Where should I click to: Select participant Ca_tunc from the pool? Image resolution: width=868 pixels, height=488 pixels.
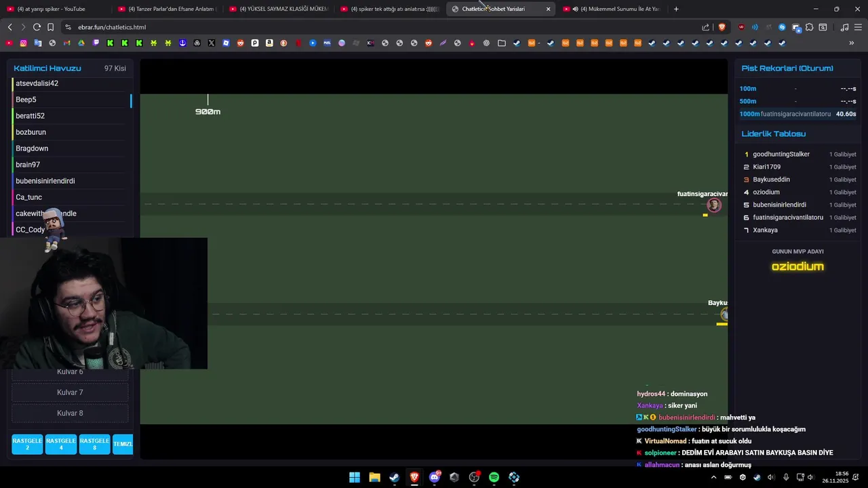pyautogui.click(x=69, y=197)
